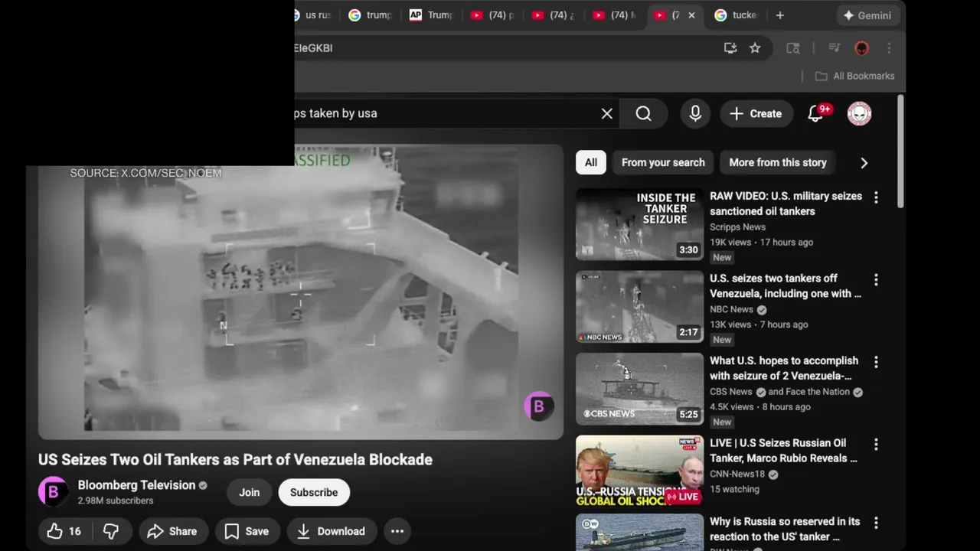Viewport: 980px width, 551px height.
Task: Open RAW VIDEO tanker seizure thumbnail
Action: [639, 224]
